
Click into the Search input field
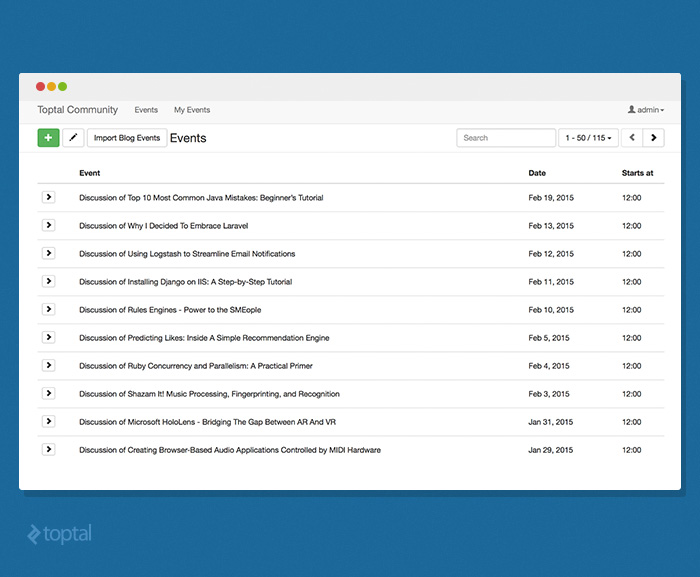[x=505, y=138]
